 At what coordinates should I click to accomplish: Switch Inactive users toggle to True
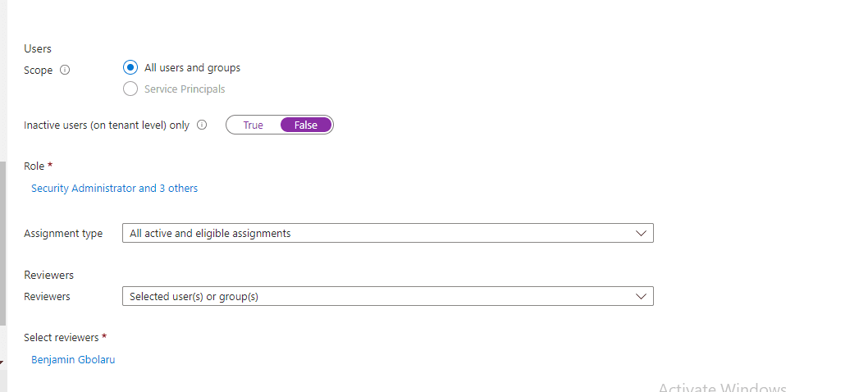click(x=253, y=125)
